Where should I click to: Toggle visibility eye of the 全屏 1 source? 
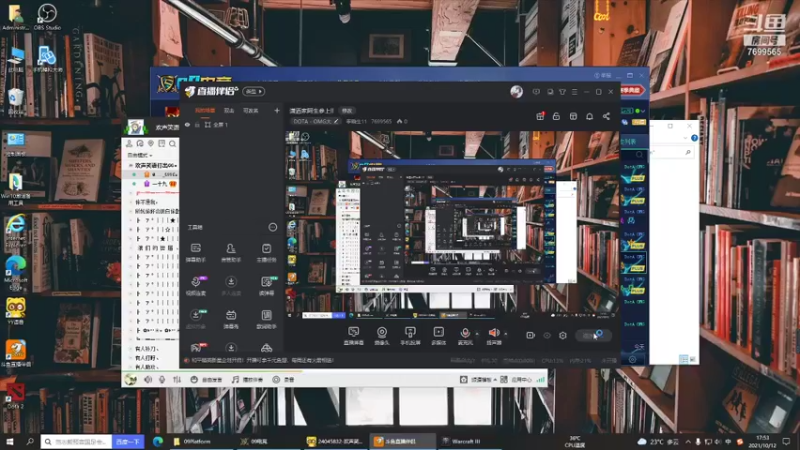(x=187, y=124)
